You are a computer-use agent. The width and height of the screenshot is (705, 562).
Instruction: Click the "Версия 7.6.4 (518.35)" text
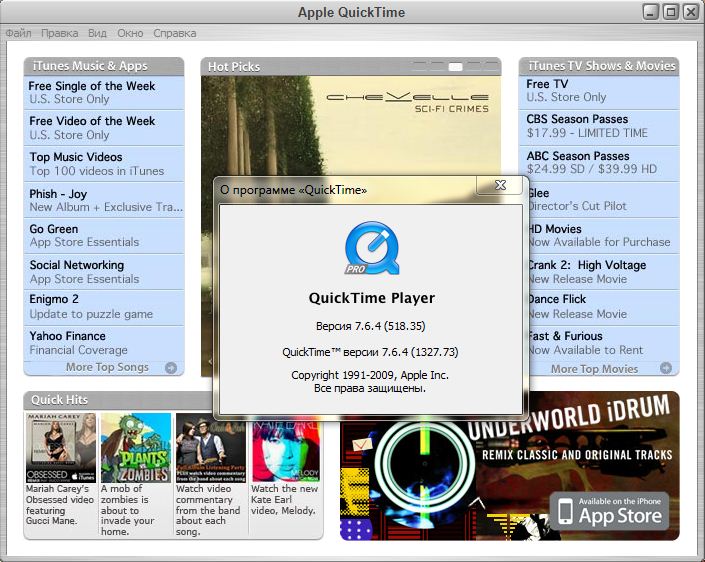tap(370, 326)
